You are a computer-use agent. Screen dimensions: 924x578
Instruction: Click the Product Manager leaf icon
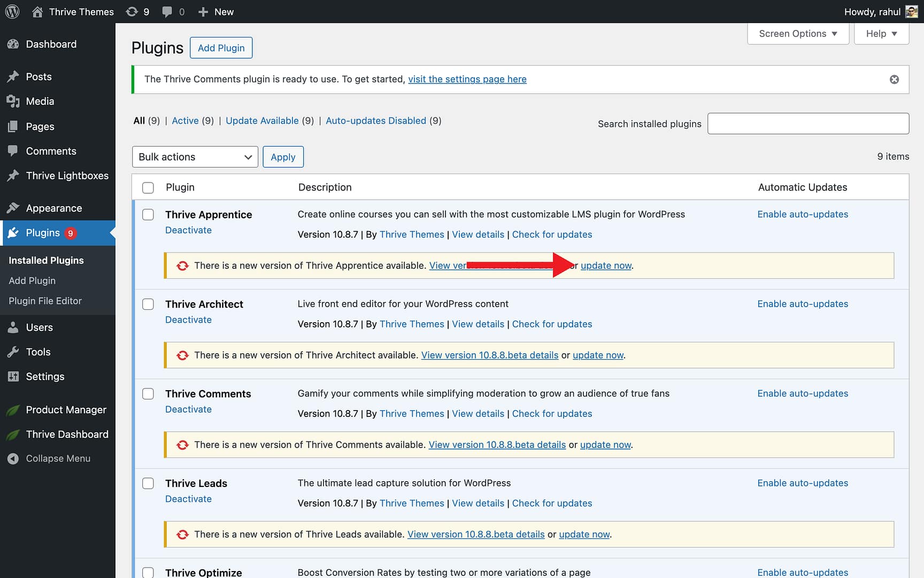point(13,410)
